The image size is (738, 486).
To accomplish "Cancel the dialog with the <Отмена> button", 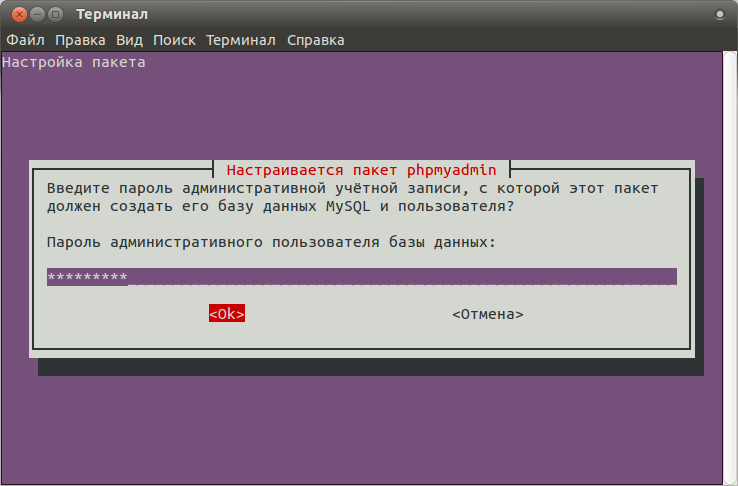I will [488, 314].
